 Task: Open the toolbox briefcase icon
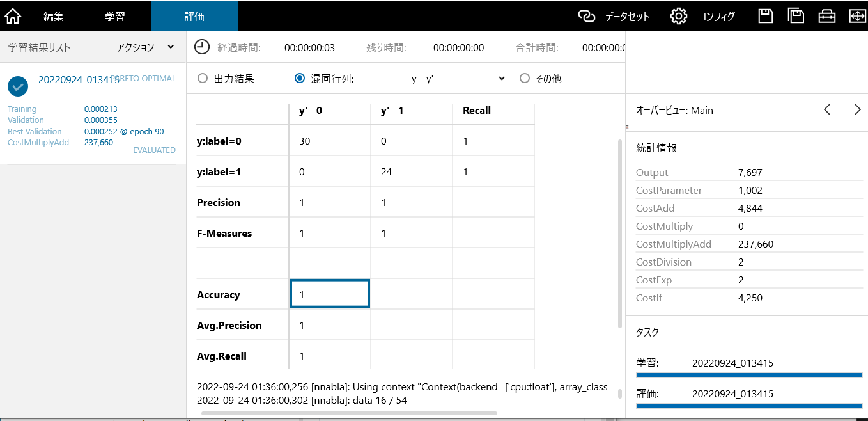tap(827, 16)
